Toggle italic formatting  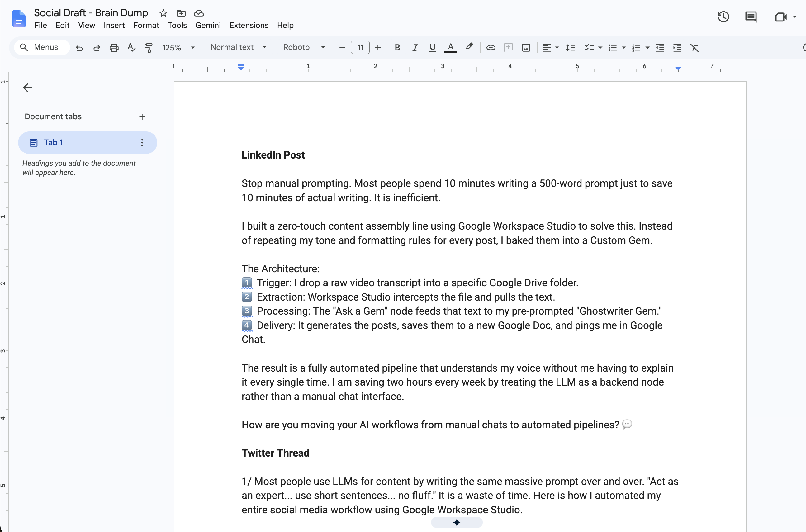tap(415, 47)
